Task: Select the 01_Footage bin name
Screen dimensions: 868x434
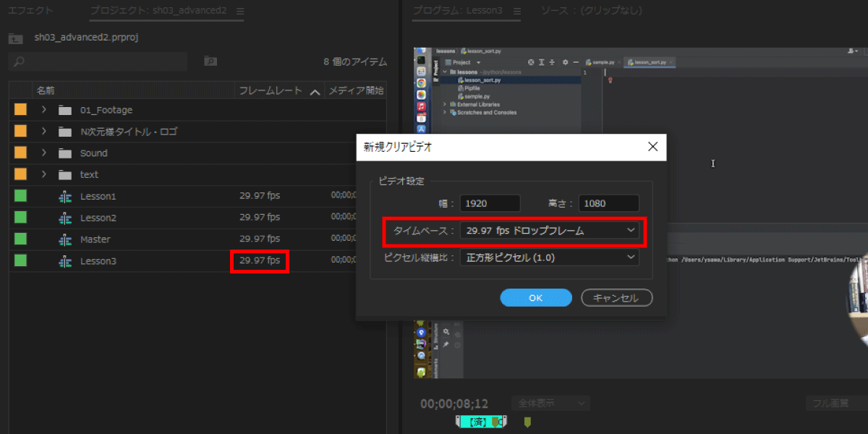Action: point(106,110)
